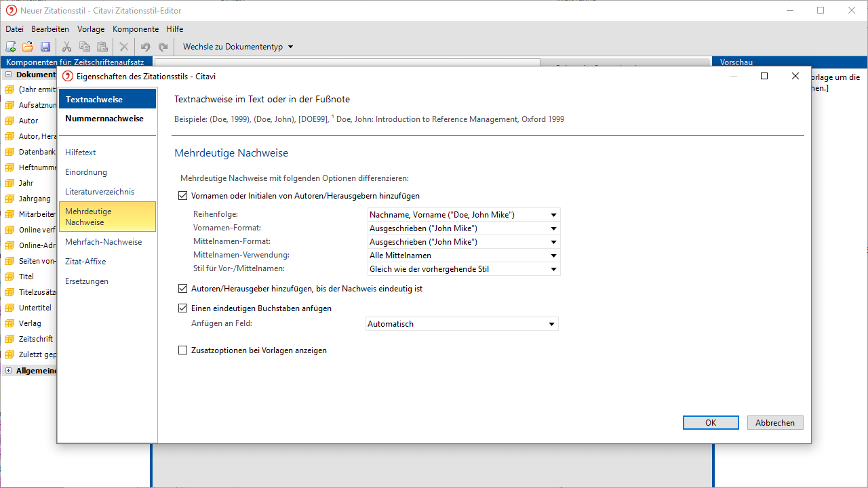Image resolution: width=868 pixels, height=488 pixels.
Task: Uncheck Vornamen oder Initialen hinzufügen checkbox
Action: click(182, 196)
